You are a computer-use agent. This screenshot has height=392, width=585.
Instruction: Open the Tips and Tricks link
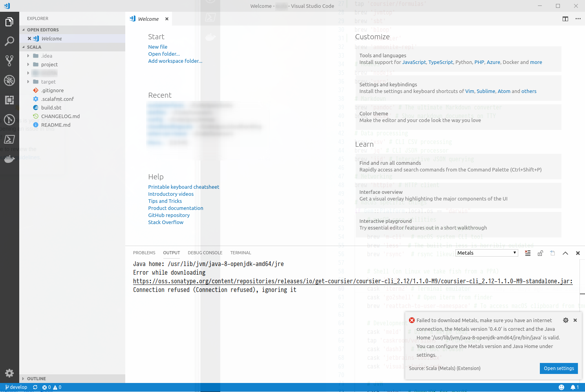(165, 201)
